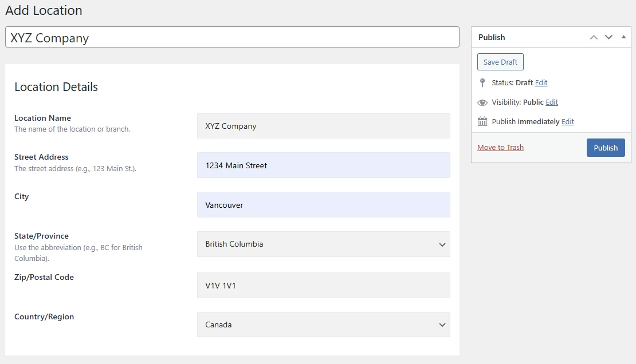Select the Street Address input field
The width and height of the screenshot is (636, 364).
(324, 165)
